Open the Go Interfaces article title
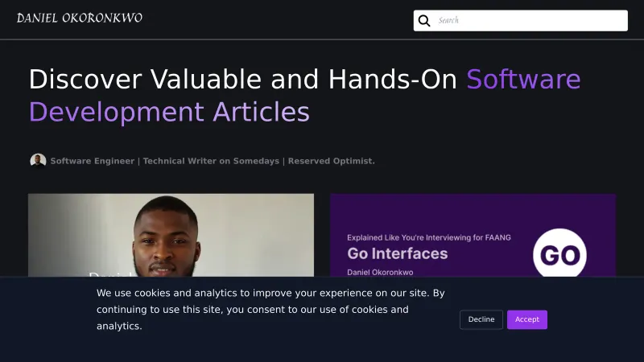 pyautogui.click(x=397, y=254)
